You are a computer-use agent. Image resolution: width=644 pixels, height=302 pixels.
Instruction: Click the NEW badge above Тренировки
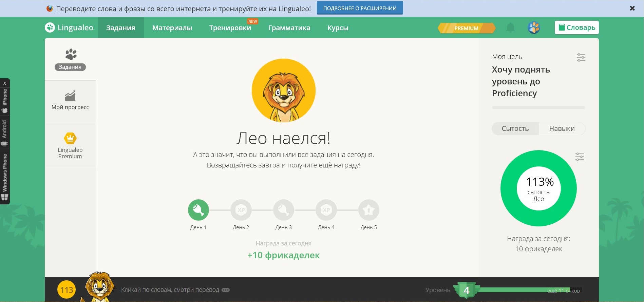[x=253, y=21]
